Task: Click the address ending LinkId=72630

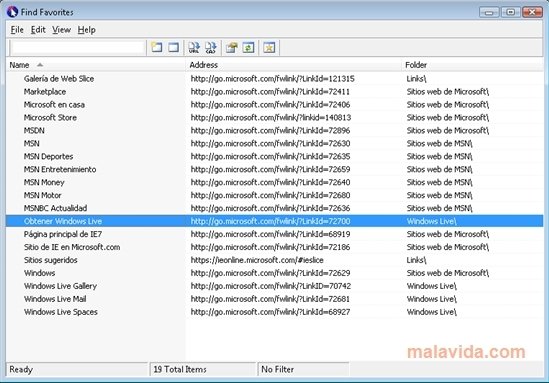Action: click(x=270, y=144)
